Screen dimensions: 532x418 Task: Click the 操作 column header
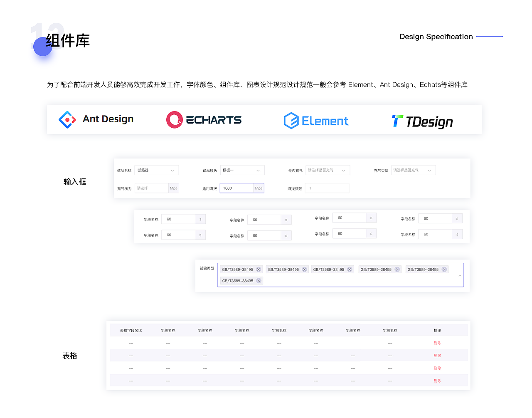click(437, 330)
